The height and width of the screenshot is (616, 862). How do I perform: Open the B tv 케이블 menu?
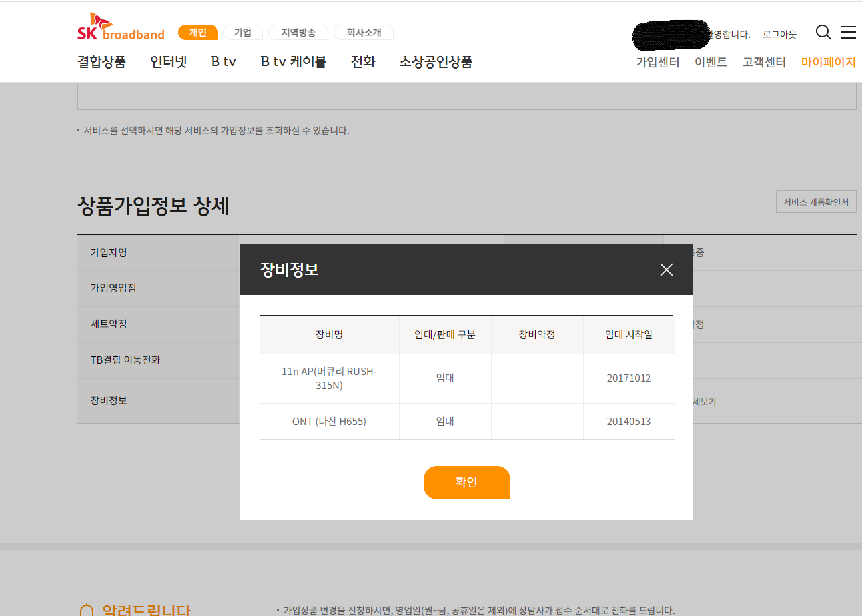click(293, 62)
